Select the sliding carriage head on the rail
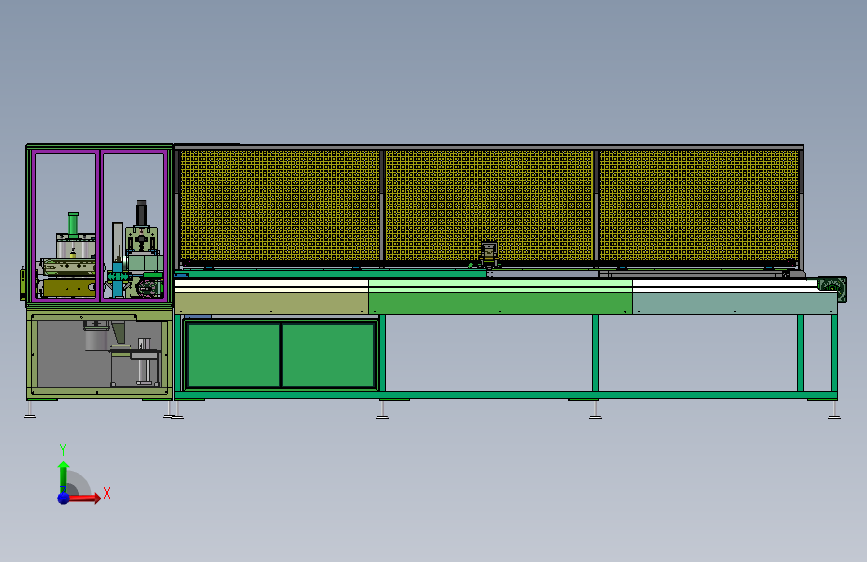Viewport: 867px width, 562px height. coord(489,254)
